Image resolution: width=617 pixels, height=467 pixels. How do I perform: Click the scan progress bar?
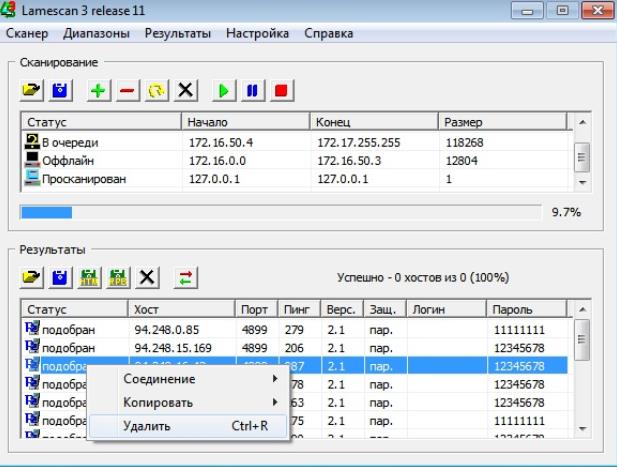[280, 212]
